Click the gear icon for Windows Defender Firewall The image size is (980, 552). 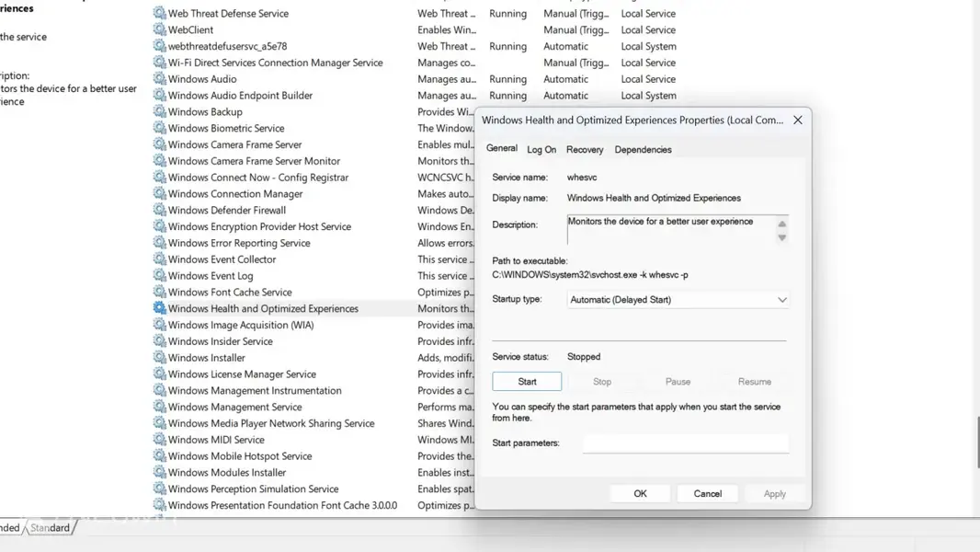pos(159,210)
